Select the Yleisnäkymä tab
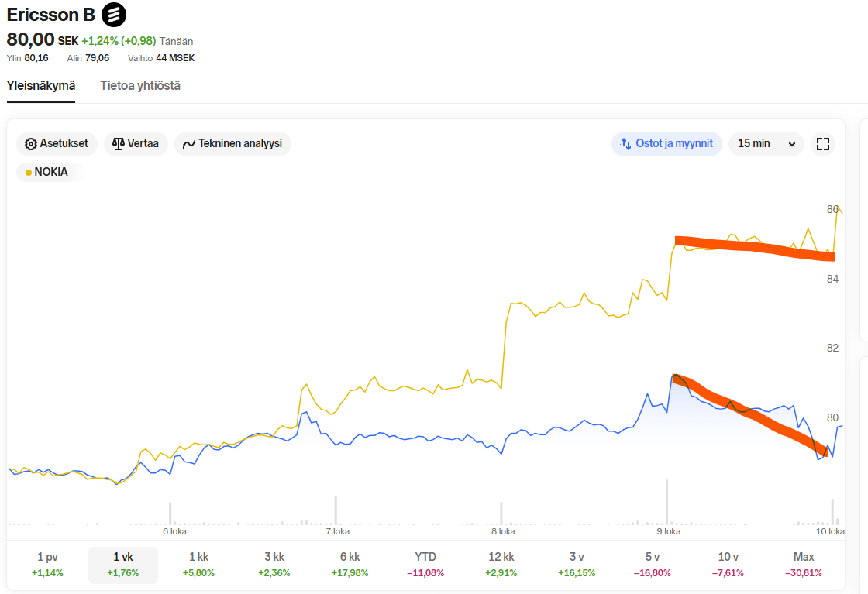Screen dimensions: 868x594 [x=41, y=86]
